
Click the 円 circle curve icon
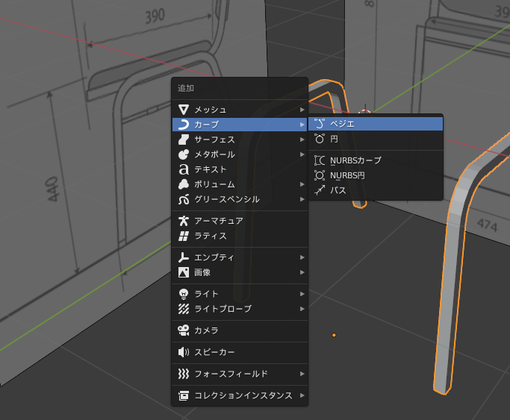(320, 139)
